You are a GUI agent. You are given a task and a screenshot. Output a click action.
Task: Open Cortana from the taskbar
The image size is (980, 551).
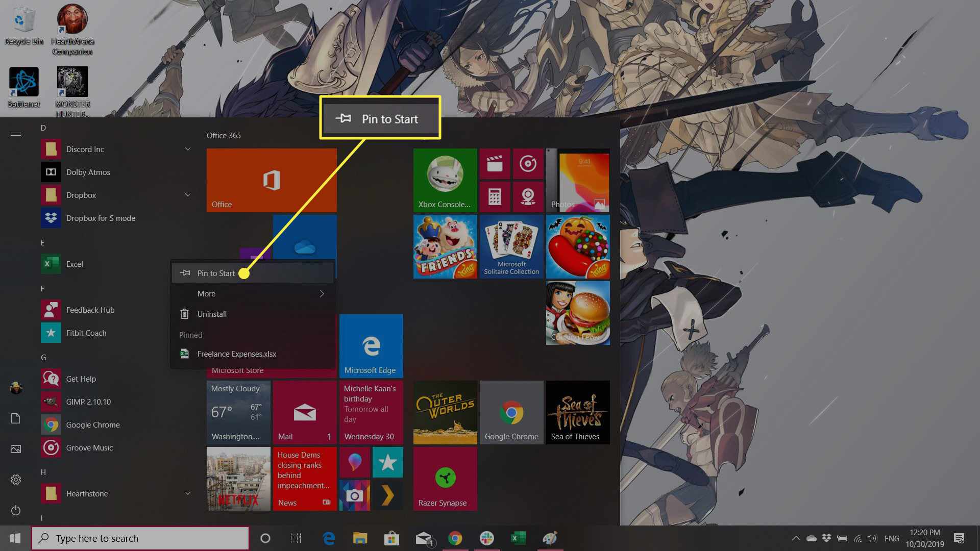click(x=265, y=538)
